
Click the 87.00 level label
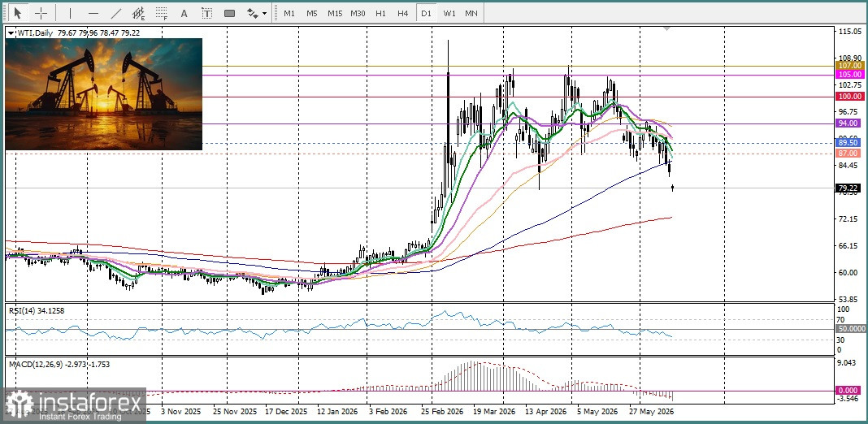(848, 153)
